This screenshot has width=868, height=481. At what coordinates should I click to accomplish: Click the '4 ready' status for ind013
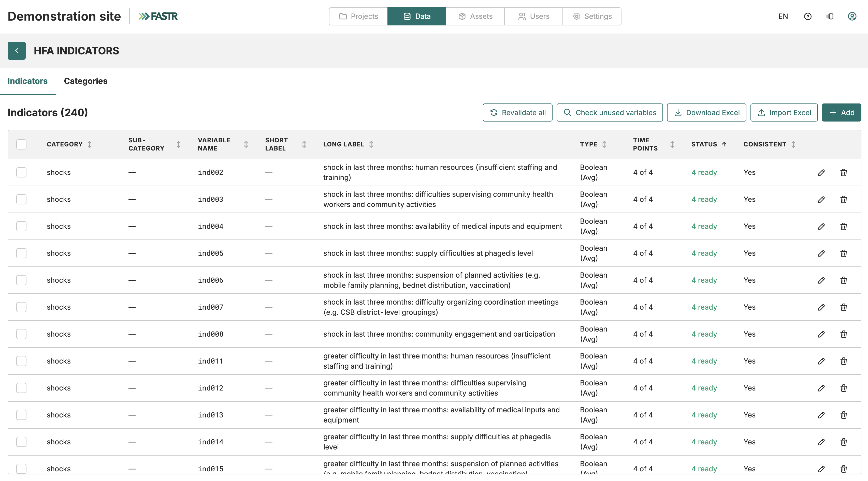pyautogui.click(x=704, y=415)
